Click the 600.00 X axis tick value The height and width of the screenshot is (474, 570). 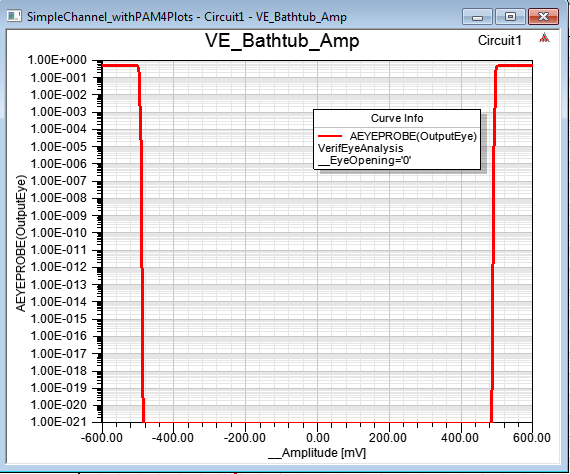click(532, 438)
